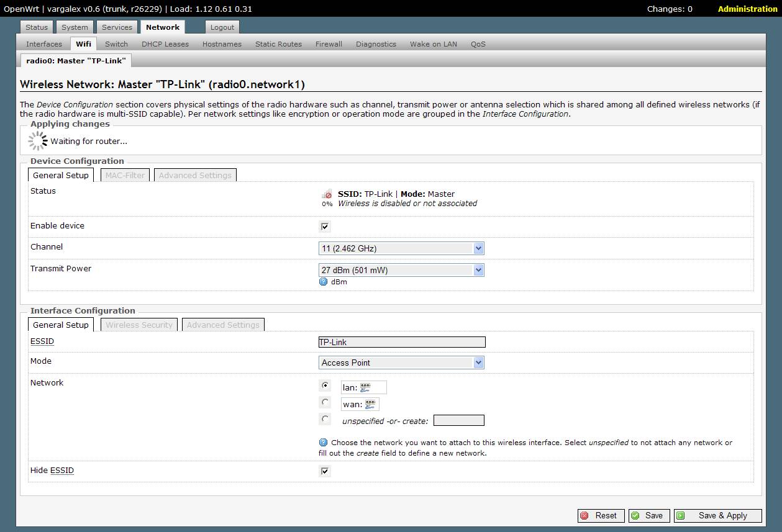
Task: Go to the Switch submenu
Action: pyautogui.click(x=116, y=44)
